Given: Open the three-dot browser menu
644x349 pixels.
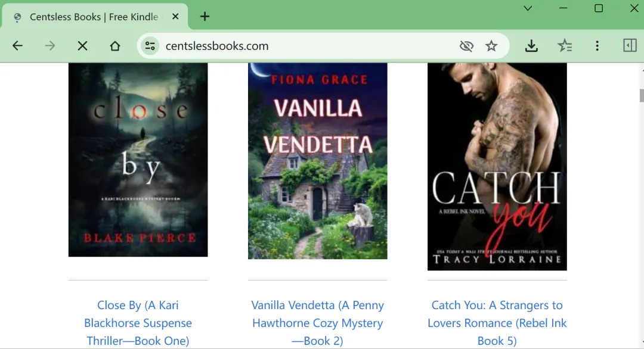Looking at the screenshot, I should coord(597,45).
